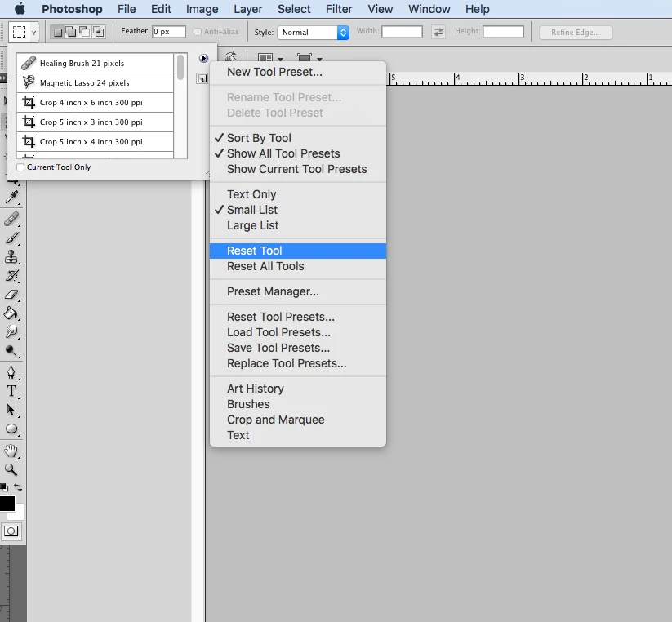Click the round arrow flyout menu button
This screenshot has width=672, height=622.
click(203, 58)
